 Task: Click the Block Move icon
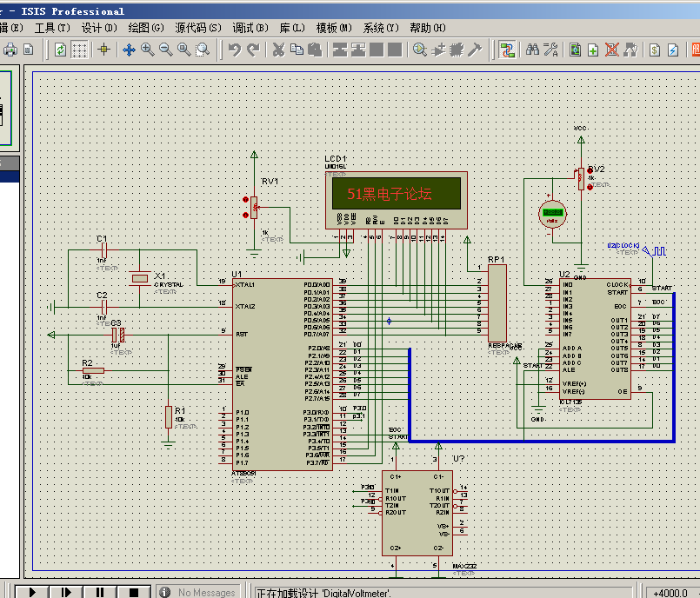[x=358, y=50]
